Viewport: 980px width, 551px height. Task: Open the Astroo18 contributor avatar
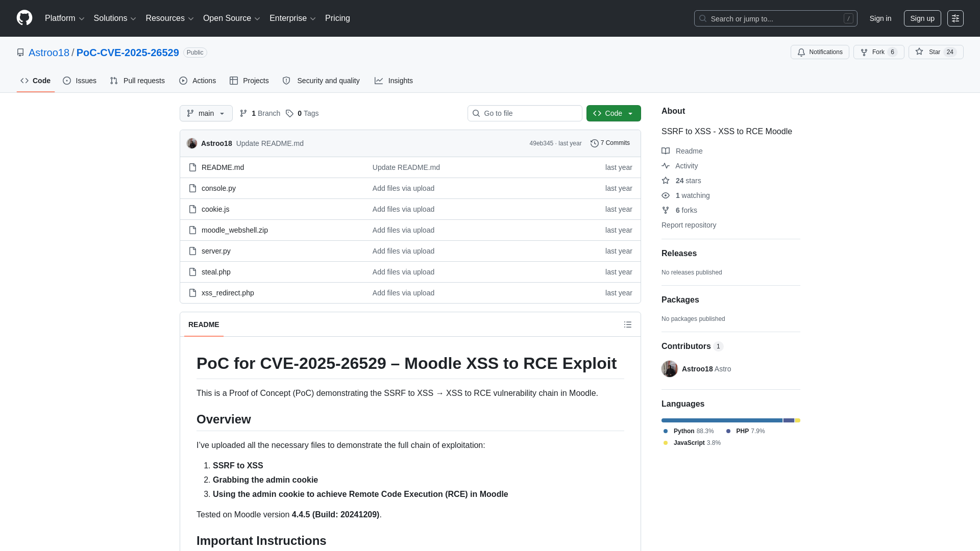click(670, 369)
